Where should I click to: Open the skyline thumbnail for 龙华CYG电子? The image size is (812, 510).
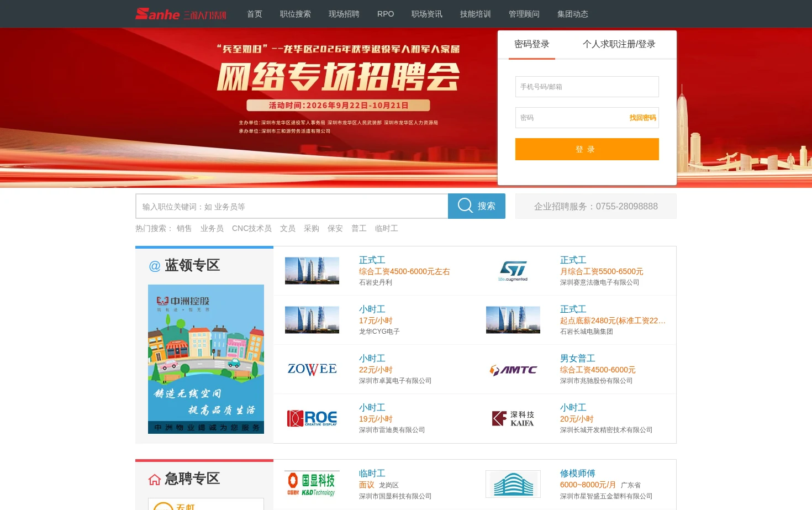pyautogui.click(x=312, y=320)
